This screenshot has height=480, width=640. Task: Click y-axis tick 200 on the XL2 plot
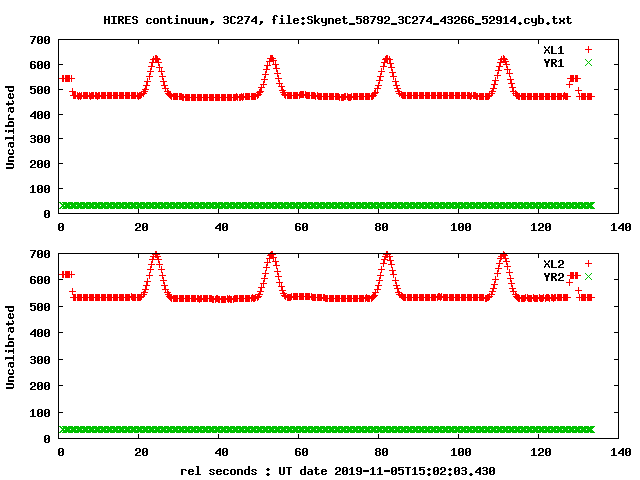[40, 386]
